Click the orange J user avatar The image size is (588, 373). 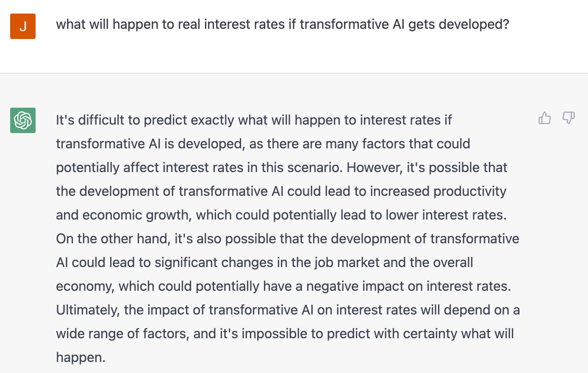23,26
